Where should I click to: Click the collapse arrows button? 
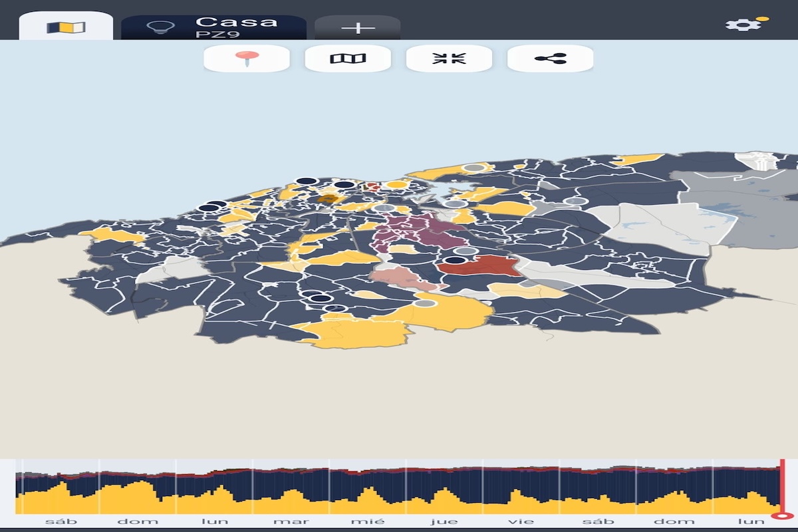tap(449, 59)
